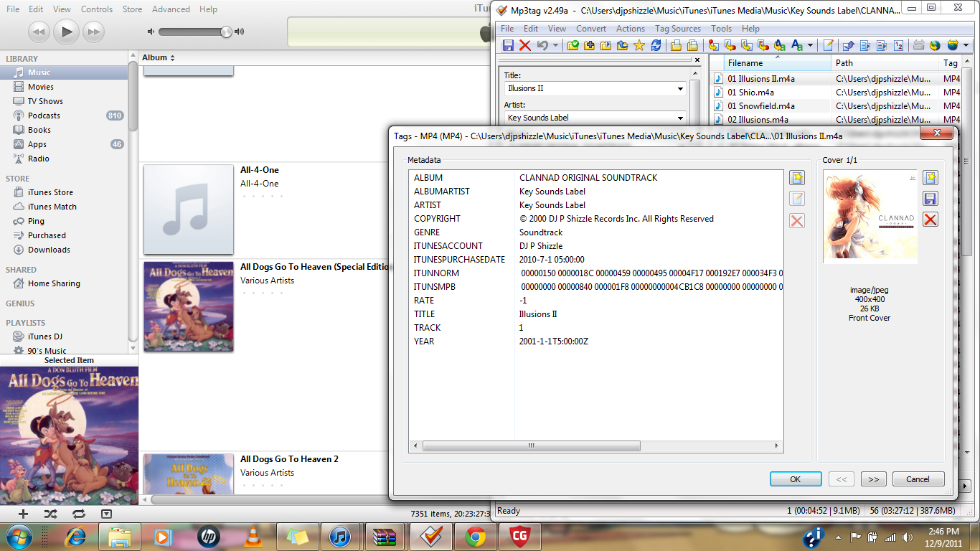Click the yellow star favorites icon in Mp3tag toolbar
The image size is (980, 551).
[639, 45]
